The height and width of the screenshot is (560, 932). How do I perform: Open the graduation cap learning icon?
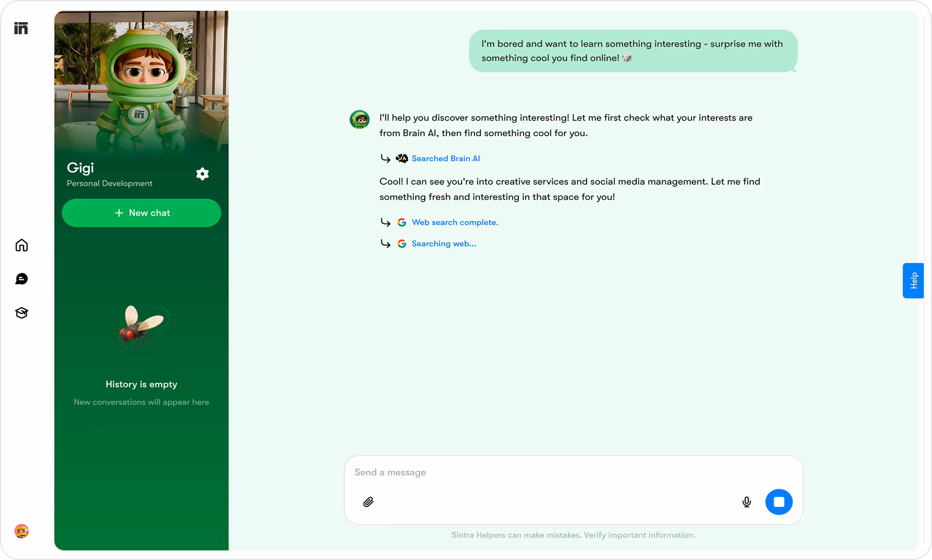click(x=21, y=313)
